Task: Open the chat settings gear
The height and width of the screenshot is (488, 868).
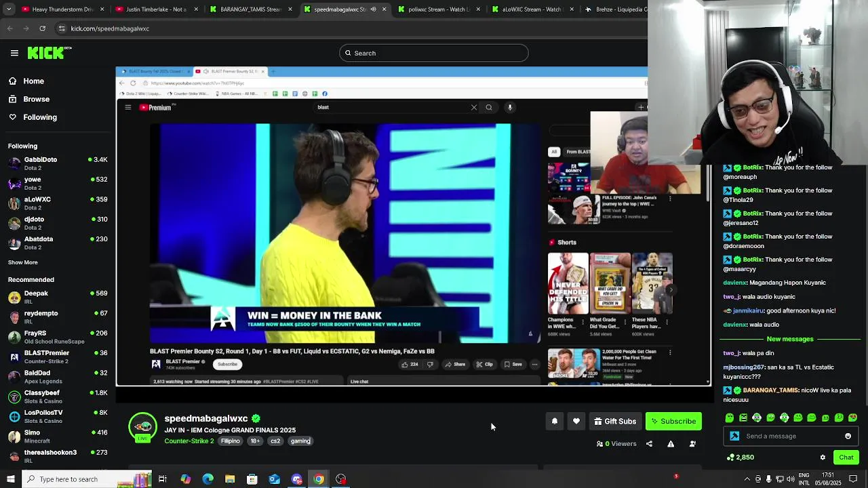Action: tap(823, 457)
